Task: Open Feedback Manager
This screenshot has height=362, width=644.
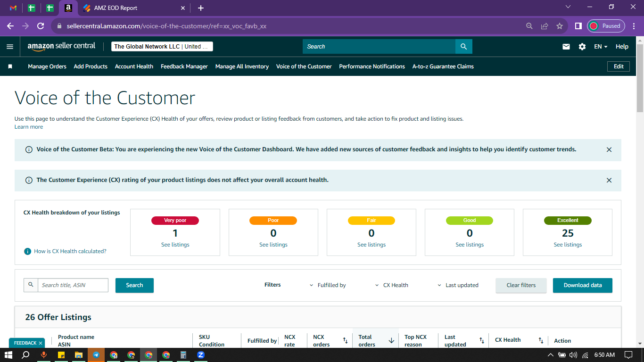Action: [x=184, y=66]
